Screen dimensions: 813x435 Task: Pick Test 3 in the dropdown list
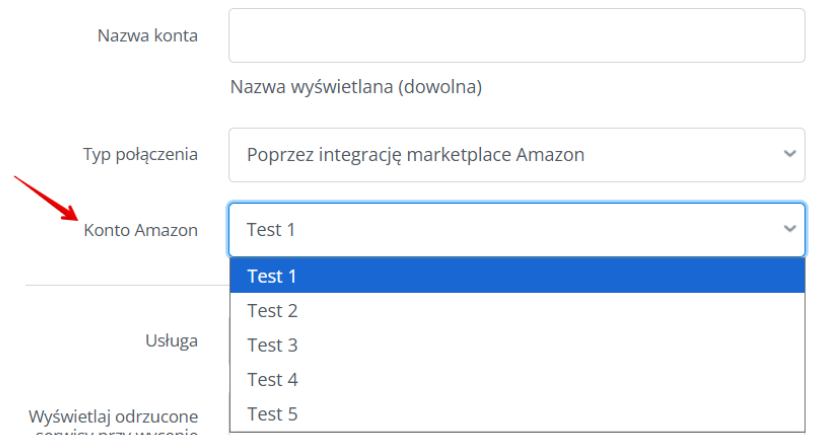(x=516, y=345)
